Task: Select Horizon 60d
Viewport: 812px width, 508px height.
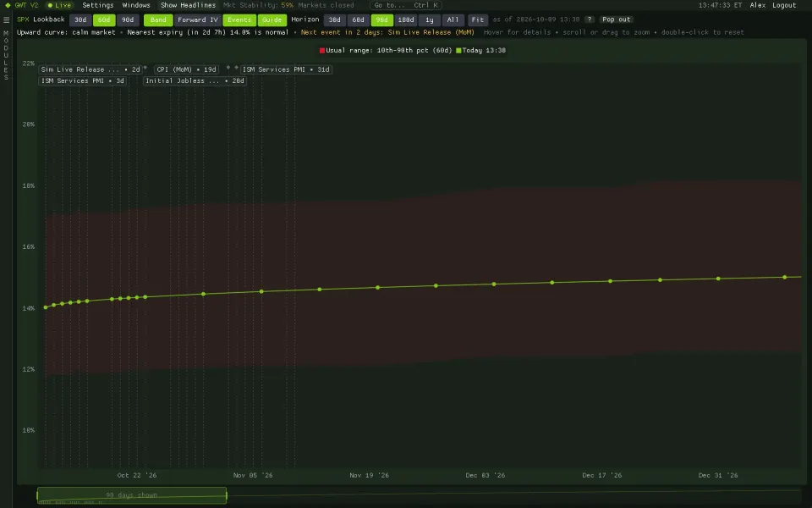Action: coord(359,19)
